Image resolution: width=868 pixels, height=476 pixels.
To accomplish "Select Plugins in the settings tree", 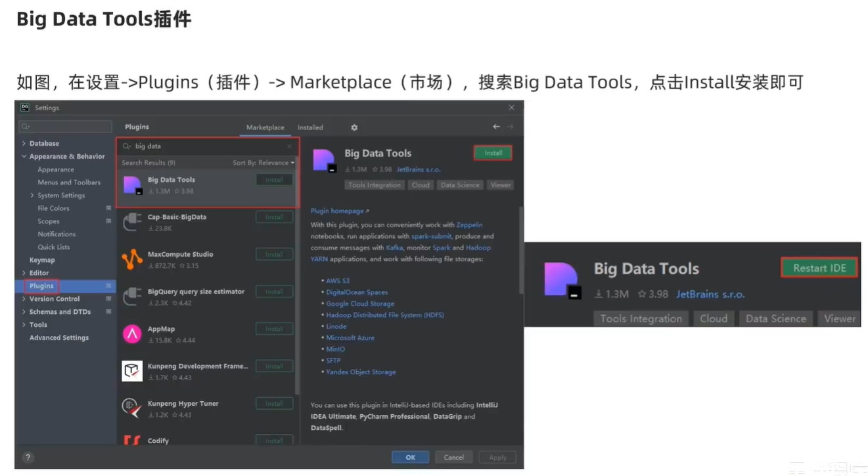I will coord(41,286).
